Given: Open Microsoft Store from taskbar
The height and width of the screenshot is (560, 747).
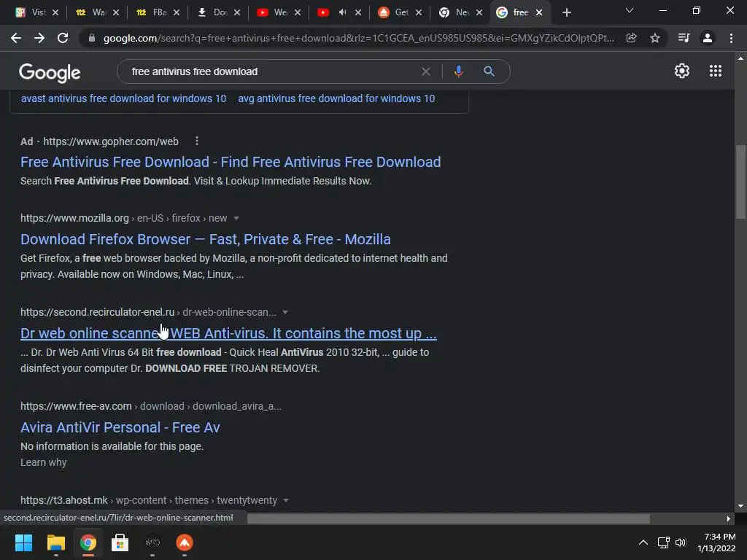Looking at the screenshot, I should (x=120, y=542).
